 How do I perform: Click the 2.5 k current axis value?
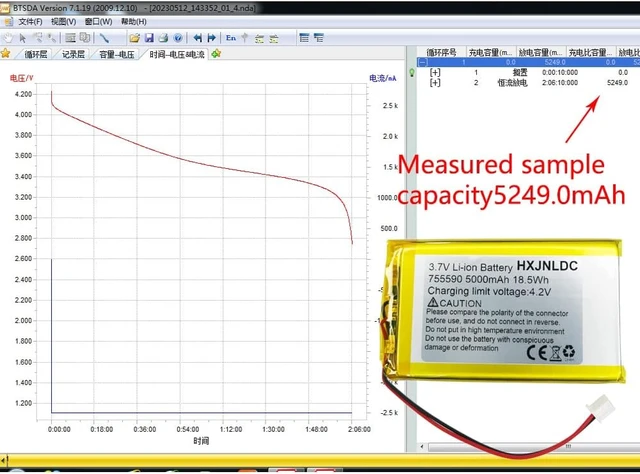390,105
